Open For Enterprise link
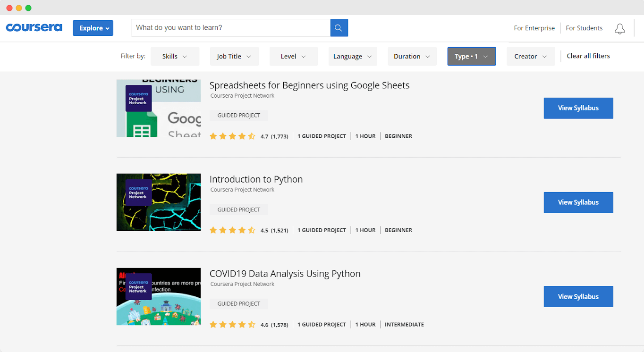 534,28
